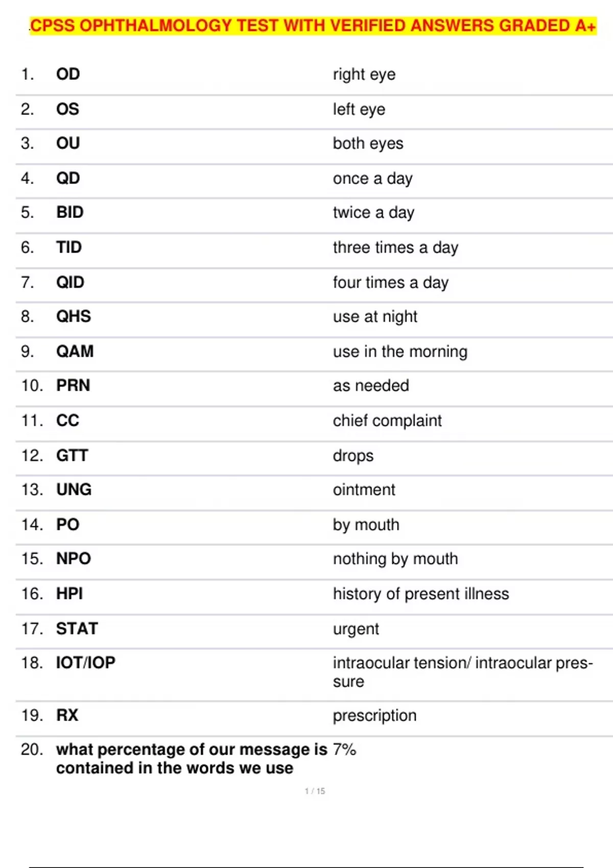This screenshot has width=613, height=868.
Task: Click 'three times a day' text
Action: tap(395, 248)
